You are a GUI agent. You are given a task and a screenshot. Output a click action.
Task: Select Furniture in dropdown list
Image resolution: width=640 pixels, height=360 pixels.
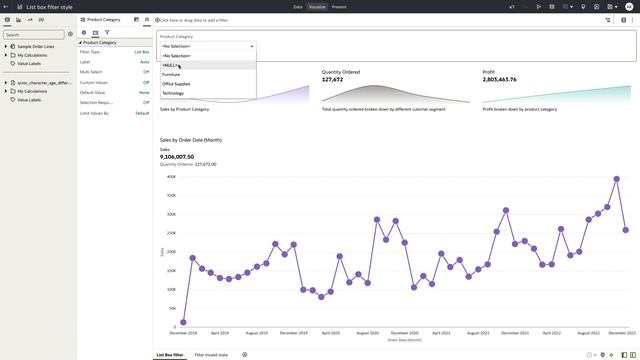pos(208,74)
